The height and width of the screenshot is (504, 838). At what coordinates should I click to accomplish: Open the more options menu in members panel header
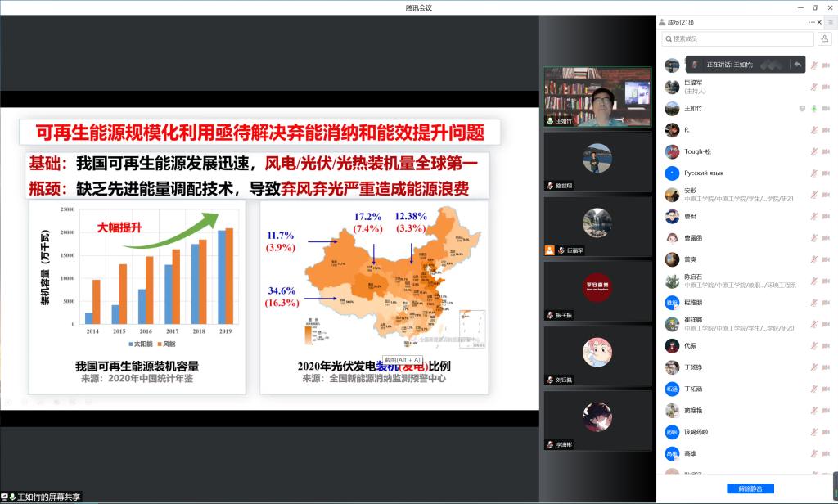(x=810, y=22)
